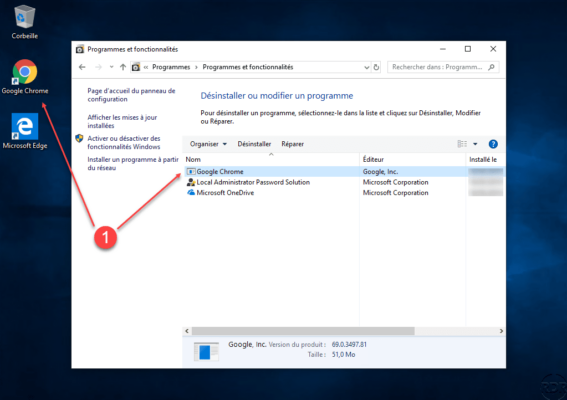Click the Google Chrome row icon
Viewport: 567px width, 400px height.
(191, 171)
